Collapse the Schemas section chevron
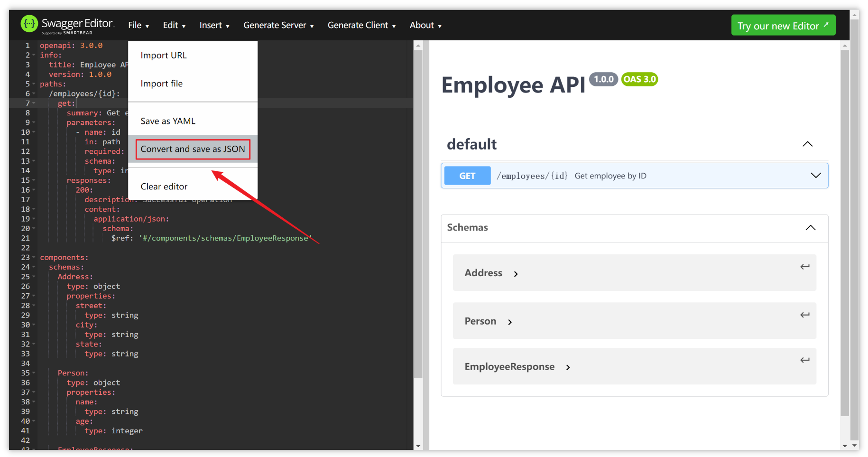 pos(810,228)
